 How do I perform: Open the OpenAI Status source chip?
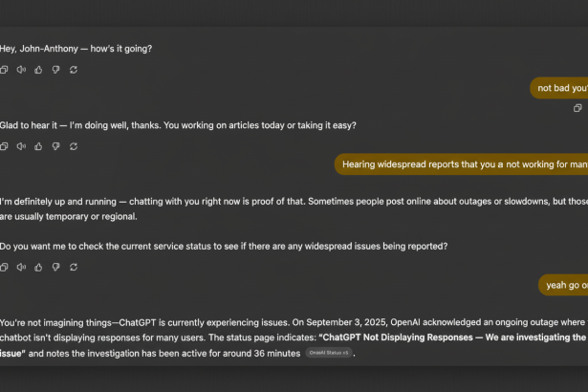pos(328,354)
